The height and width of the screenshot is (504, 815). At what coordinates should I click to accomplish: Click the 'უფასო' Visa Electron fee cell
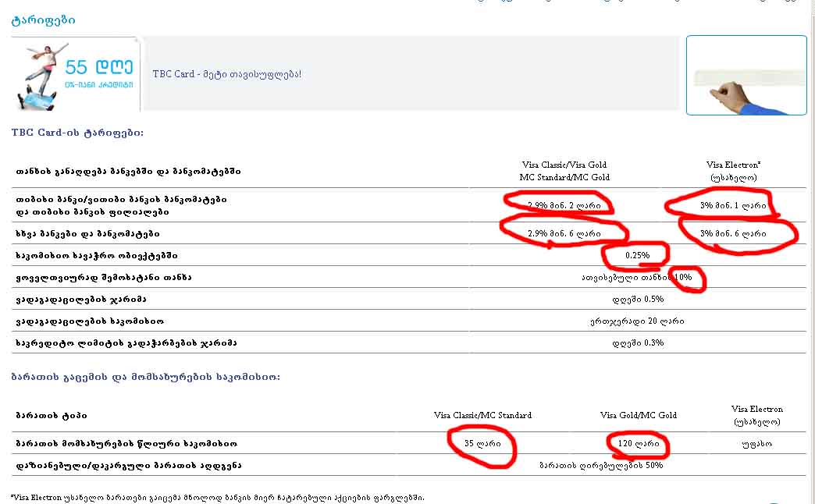tap(756, 443)
